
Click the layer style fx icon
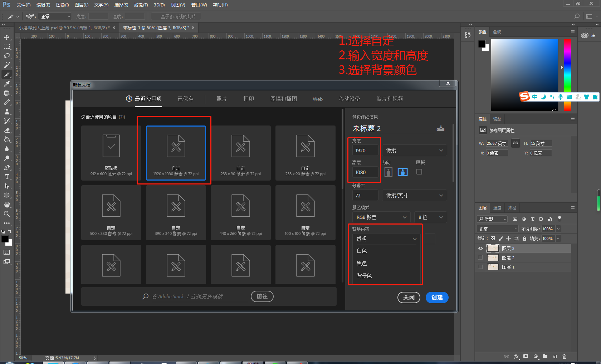(x=516, y=356)
